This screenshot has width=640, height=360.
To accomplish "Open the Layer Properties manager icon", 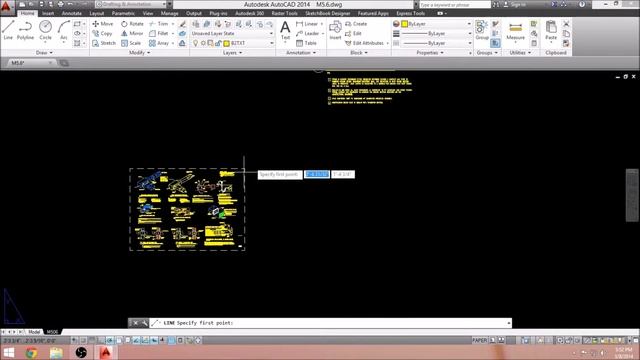I will coord(196,24).
